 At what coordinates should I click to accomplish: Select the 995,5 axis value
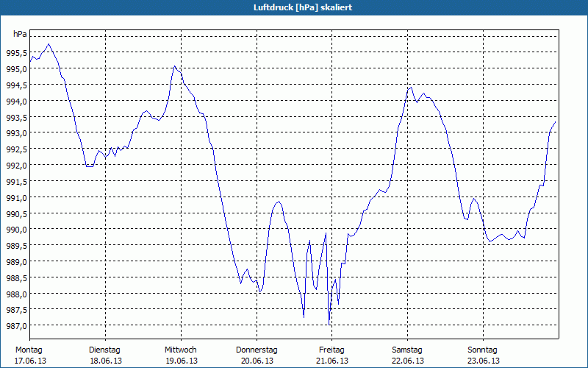(x=16, y=53)
